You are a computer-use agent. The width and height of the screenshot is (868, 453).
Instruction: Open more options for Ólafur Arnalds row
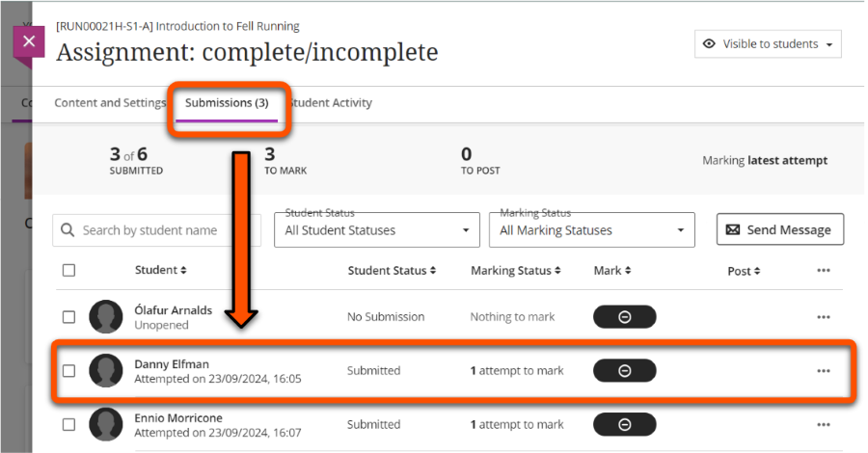tap(823, 316)
